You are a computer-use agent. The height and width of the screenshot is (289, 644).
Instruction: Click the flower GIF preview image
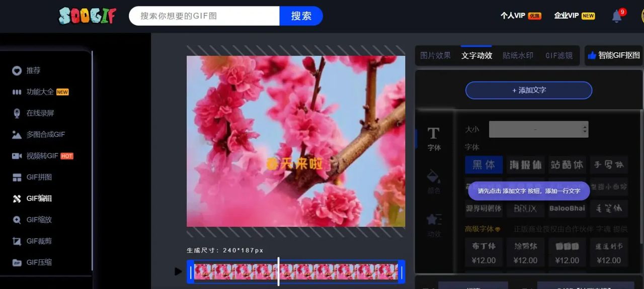pos(296,141)
